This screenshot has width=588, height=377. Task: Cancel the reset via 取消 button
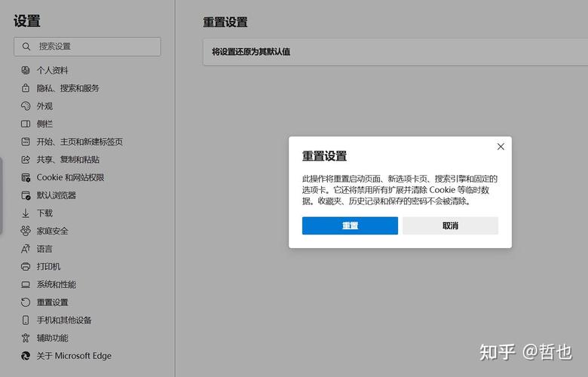point(450,225)
